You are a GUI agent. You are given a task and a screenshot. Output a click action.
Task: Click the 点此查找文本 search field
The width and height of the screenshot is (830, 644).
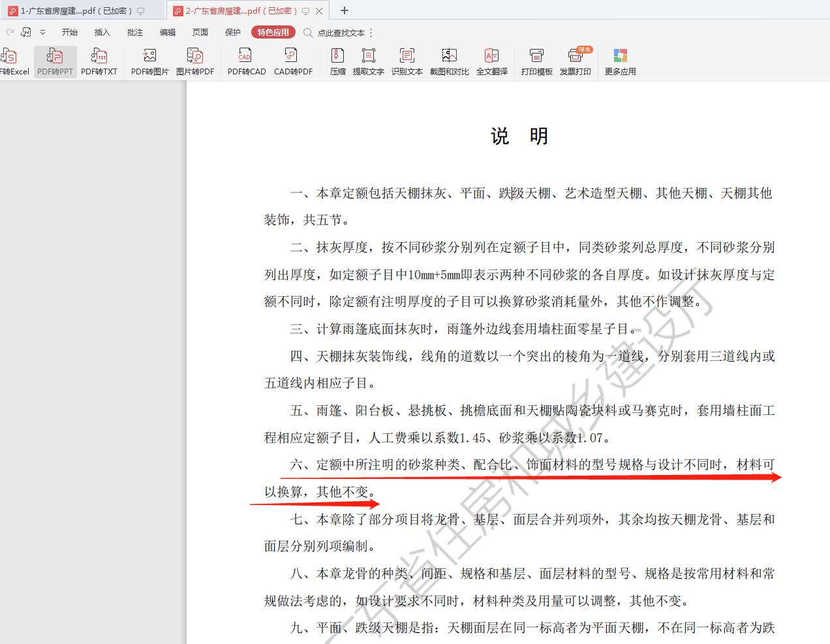pos(341,33)
